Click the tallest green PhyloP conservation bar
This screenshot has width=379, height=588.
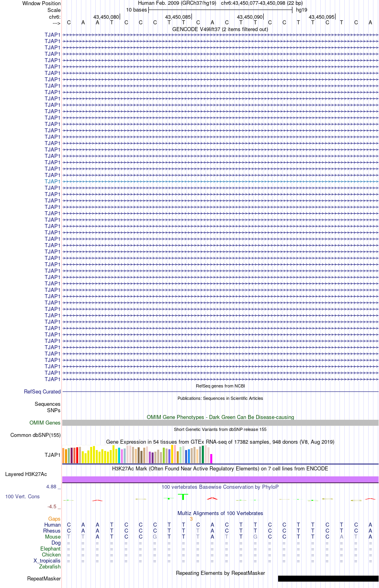[x=183, y=497]
